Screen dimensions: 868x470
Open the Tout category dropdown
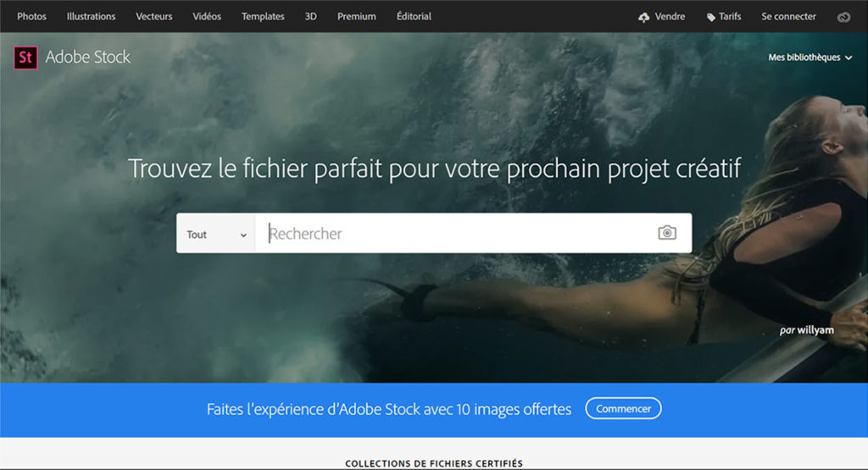pos(216,234)
